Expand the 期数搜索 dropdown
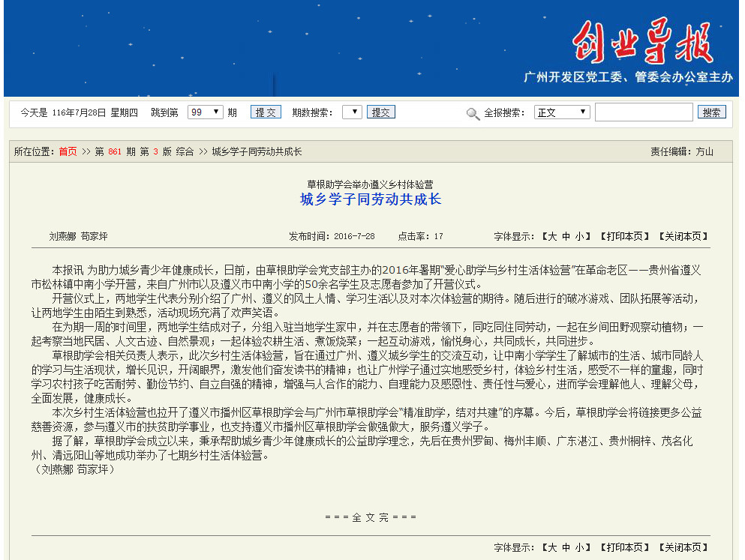 [x=352, y=112]
